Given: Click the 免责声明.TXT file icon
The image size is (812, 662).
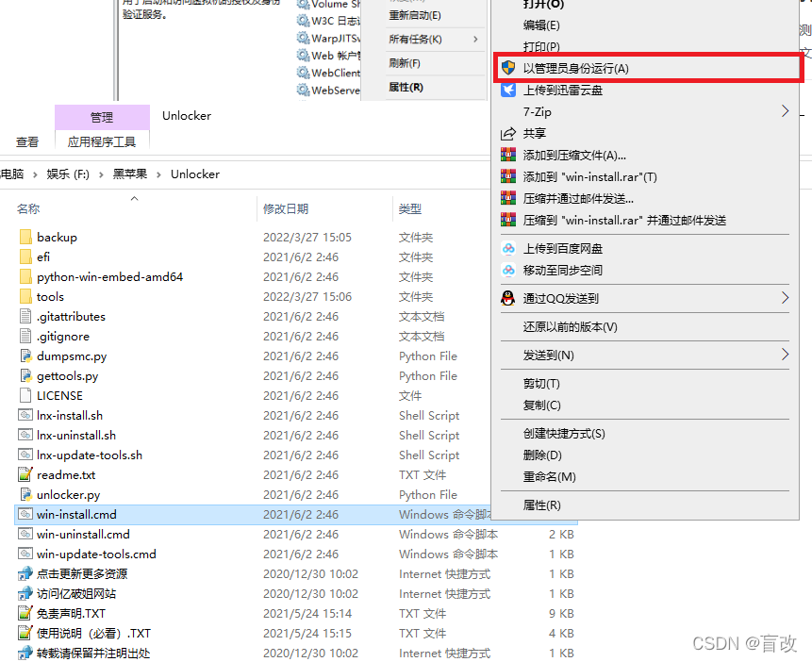Looking at the screenshot, I should point(25,613).
